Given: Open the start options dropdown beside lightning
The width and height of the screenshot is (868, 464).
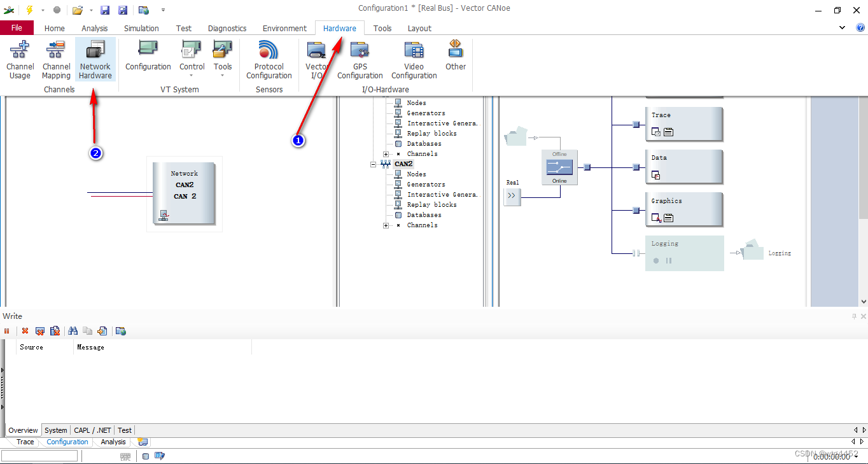Looking at the screenshot, I should click(43, 10).
